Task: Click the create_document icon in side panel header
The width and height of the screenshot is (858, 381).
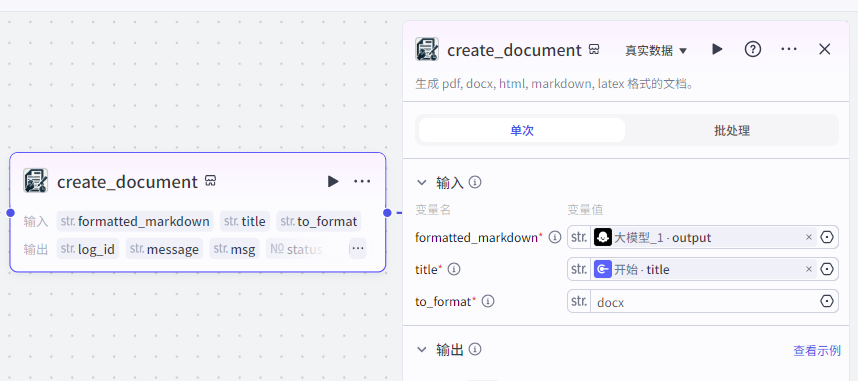Action: 427,49
